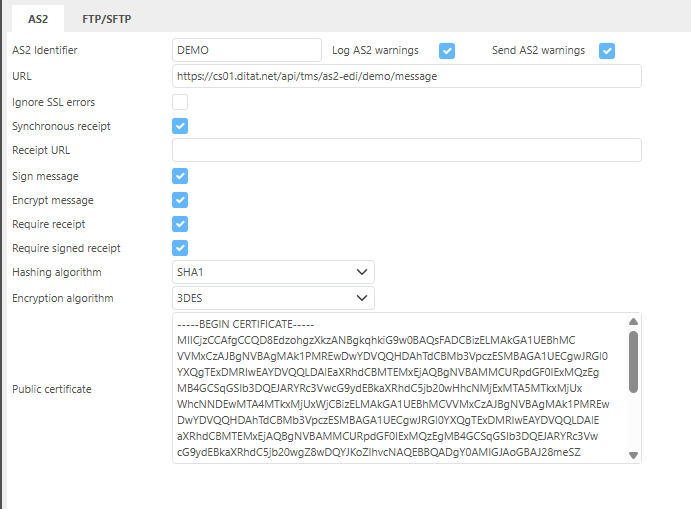Click the empty Receipt URL field
This screenshot has height=509, width=691.
click(x=406, y=150)
